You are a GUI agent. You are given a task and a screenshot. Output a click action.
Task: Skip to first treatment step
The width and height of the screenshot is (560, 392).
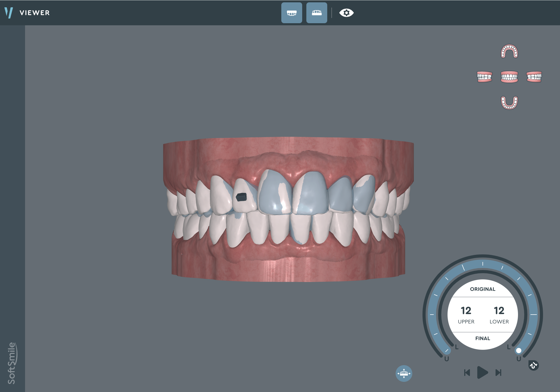pos(467,373)
